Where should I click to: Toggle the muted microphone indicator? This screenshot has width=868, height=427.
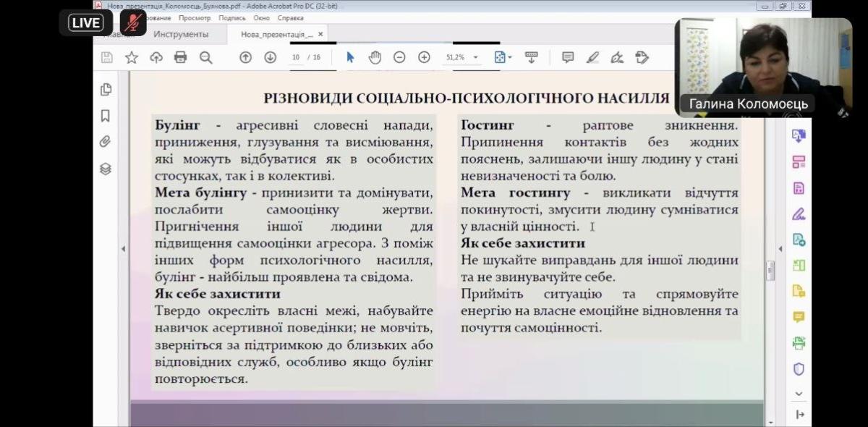(132, 22)
